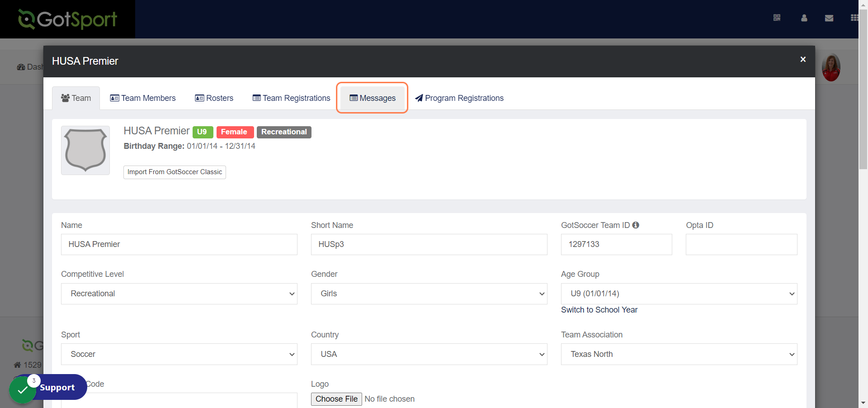Open the QR code icon in header
This screenshot has width=868, height=408.
coord(777,18)
